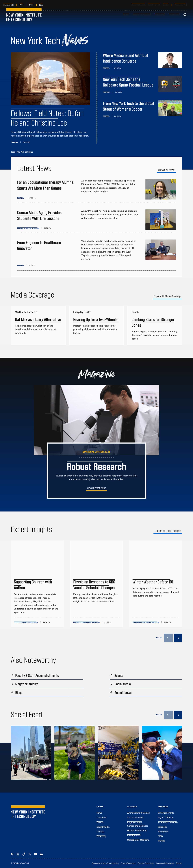This screenshot has height=868, width=193.
Task: Open footer Emergency Info link
Action: click(166, 813)
